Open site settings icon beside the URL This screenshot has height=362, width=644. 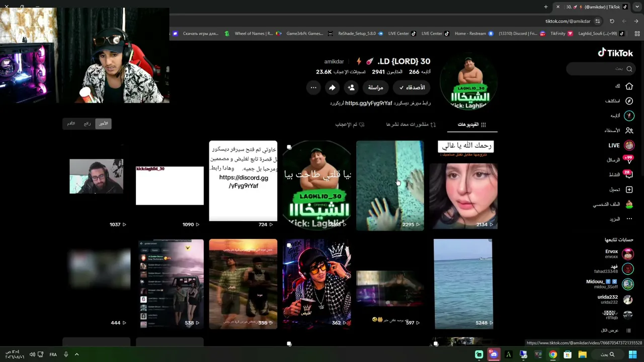coord(598,21)
